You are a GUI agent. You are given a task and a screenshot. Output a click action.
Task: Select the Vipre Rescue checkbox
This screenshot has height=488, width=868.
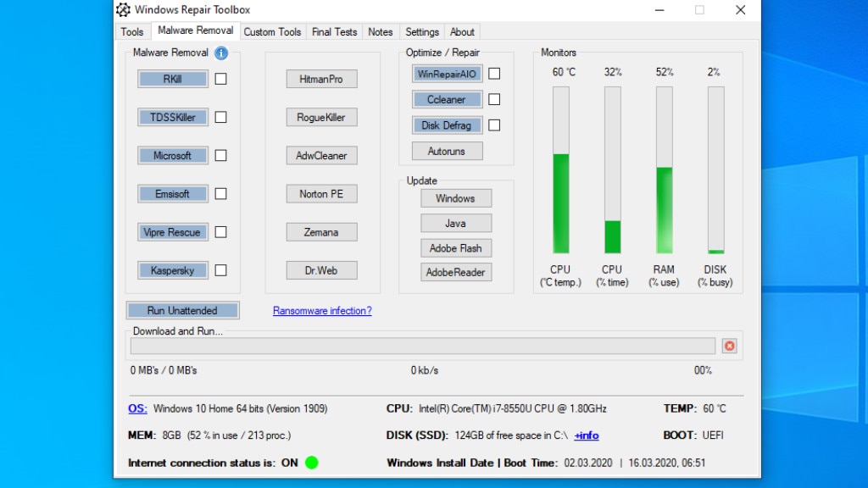pyautogui.click(x=221, y=232)
